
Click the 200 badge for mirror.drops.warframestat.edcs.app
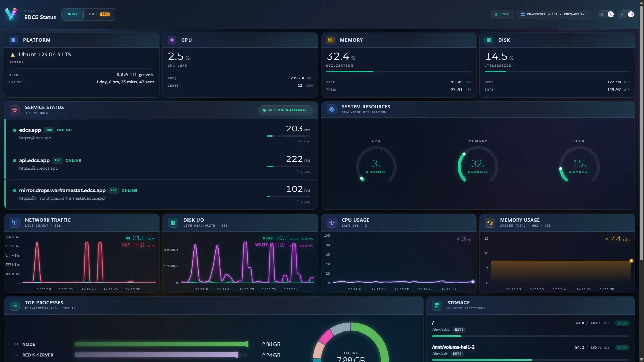[114, 190]
